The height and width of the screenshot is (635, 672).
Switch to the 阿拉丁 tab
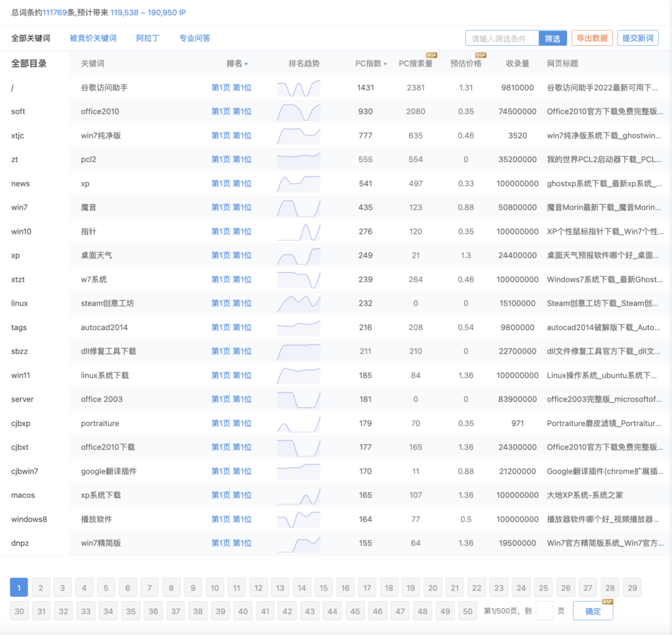click(148, 38)
